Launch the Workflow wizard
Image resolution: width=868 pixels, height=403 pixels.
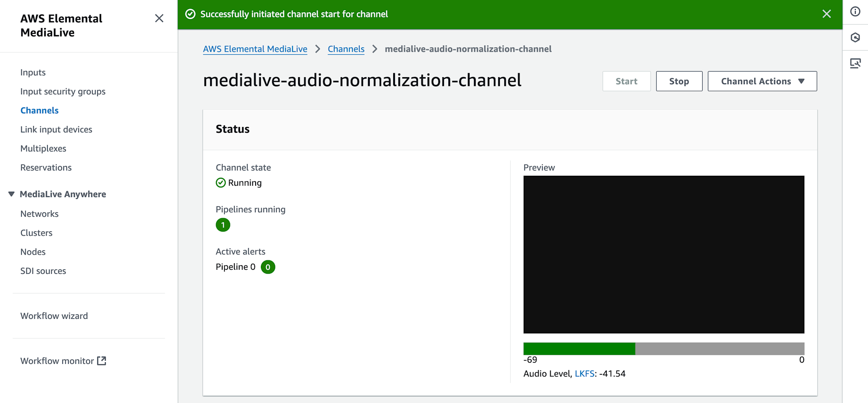[54, 316]
